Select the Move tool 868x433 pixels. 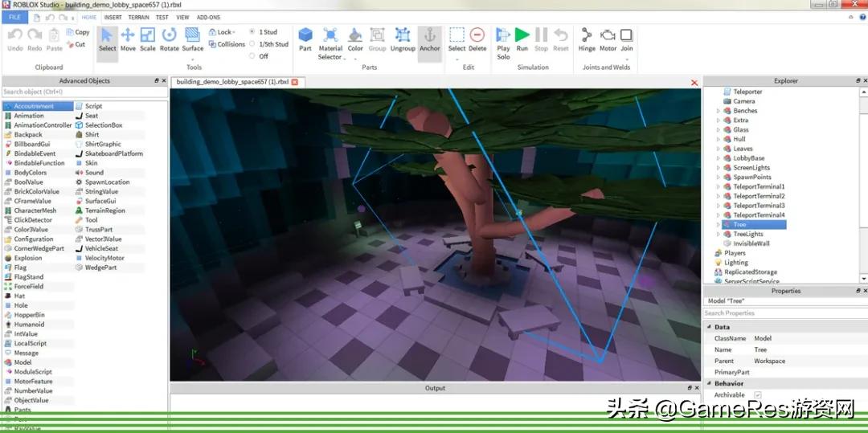[128, 40]
